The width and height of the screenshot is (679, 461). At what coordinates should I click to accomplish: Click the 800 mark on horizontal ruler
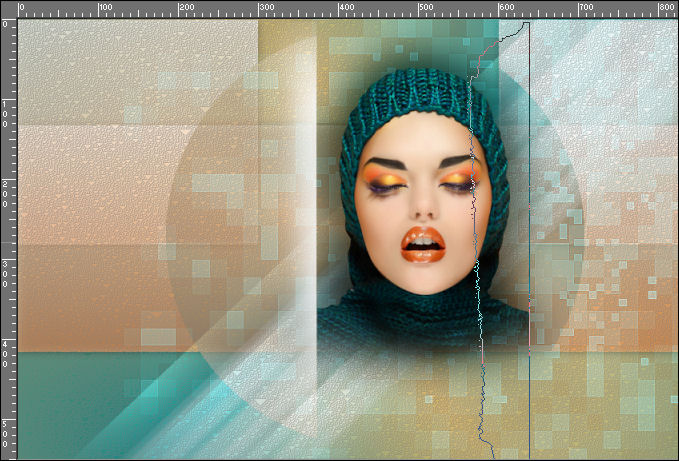pos(666,7)
